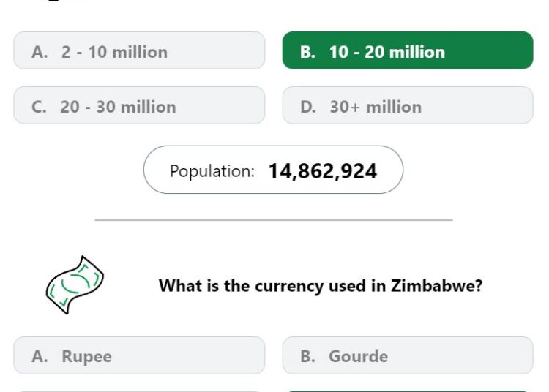Click the Population result pill

point(273,170)
